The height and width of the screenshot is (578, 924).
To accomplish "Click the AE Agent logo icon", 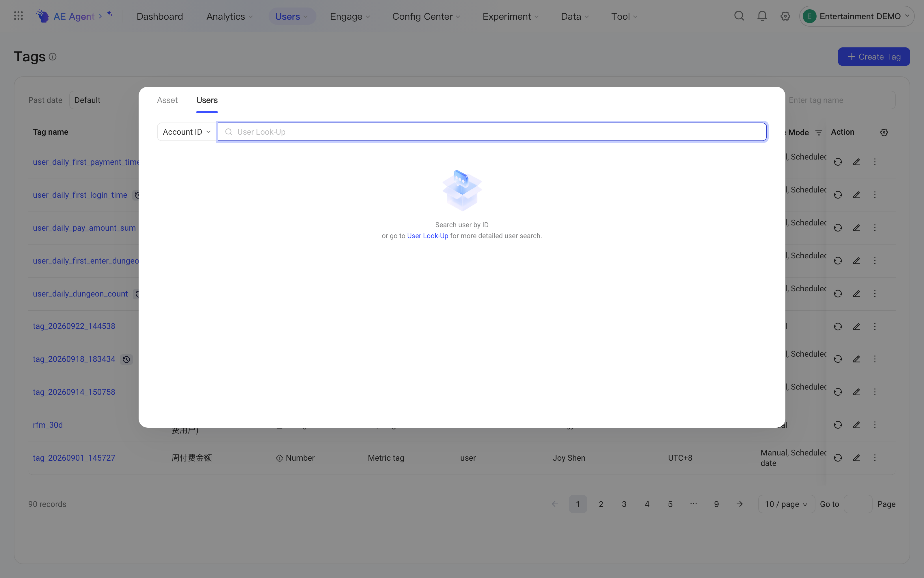I will click(43, 16).
